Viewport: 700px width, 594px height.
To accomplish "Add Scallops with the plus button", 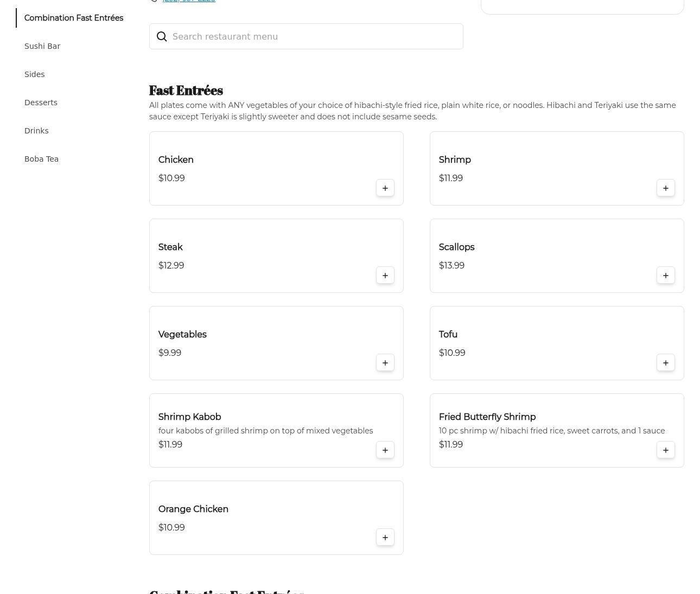I will 665,276.
